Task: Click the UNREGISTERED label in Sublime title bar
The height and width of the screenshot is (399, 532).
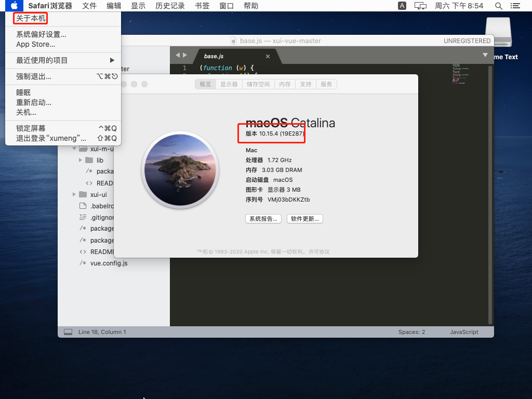Action: [x=467, y=41]
